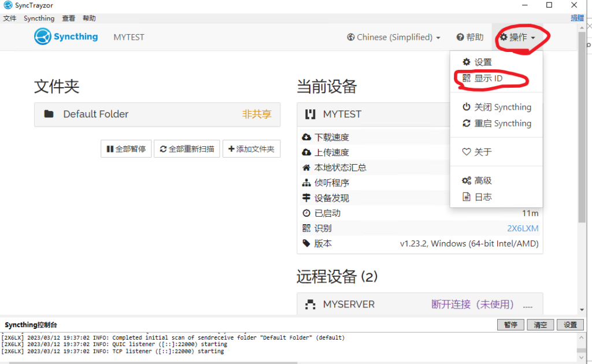Image resolution: width=592 pixels, height=364 pixels.
Task: Click the heart icon next to 关于
Action: pos(467,151)
